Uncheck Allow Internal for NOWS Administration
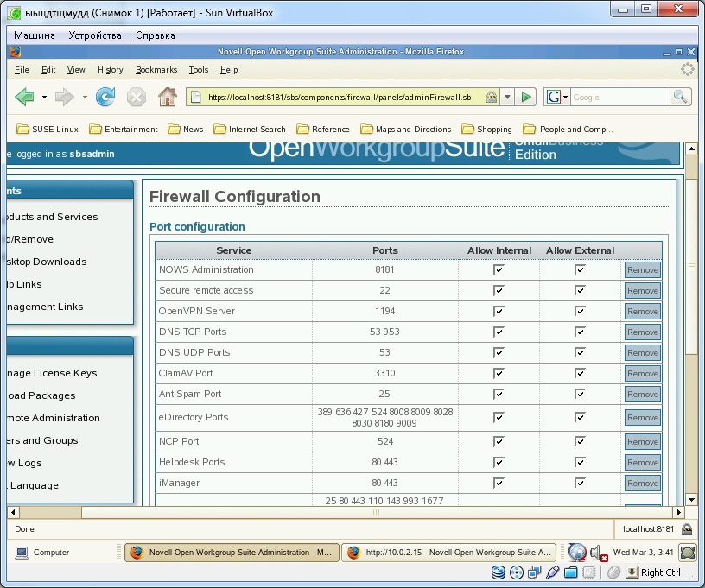This screenshot has width=705, height=588. [x=499, y=269]
